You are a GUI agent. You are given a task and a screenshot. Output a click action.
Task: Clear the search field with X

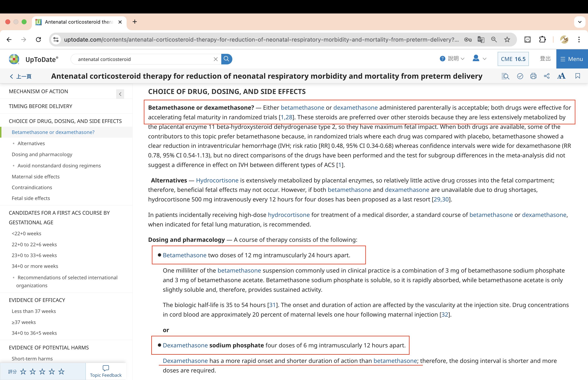215,59
